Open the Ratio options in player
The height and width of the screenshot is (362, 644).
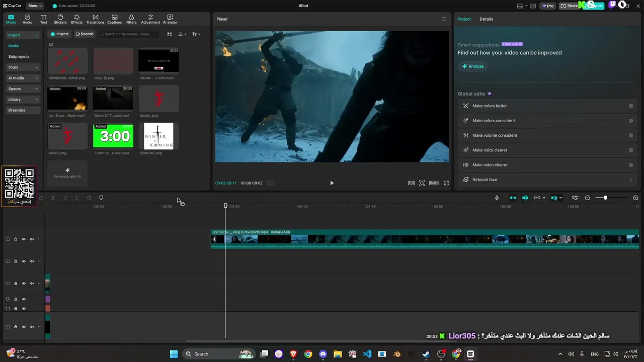434,183
